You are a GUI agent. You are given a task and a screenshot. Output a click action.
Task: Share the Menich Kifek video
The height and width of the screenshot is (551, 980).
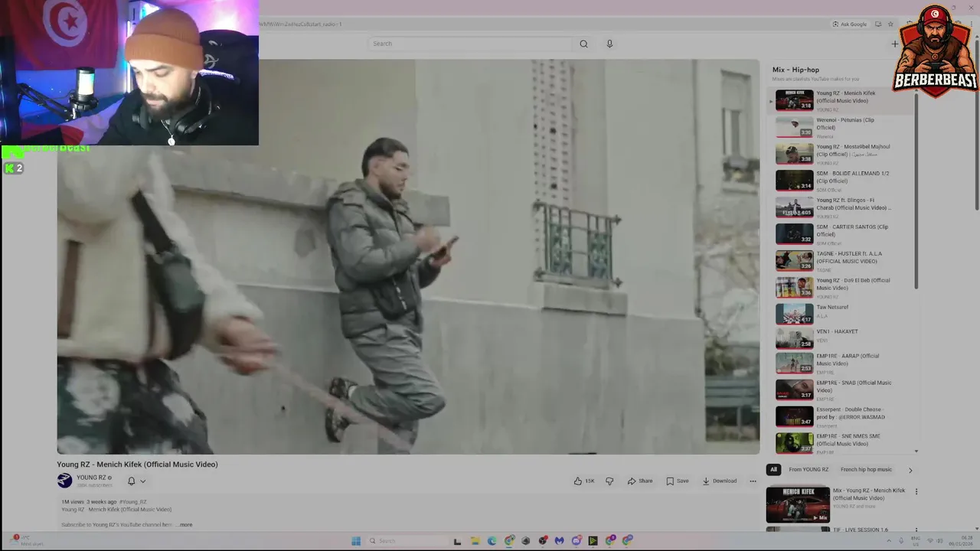coord(640,481)
